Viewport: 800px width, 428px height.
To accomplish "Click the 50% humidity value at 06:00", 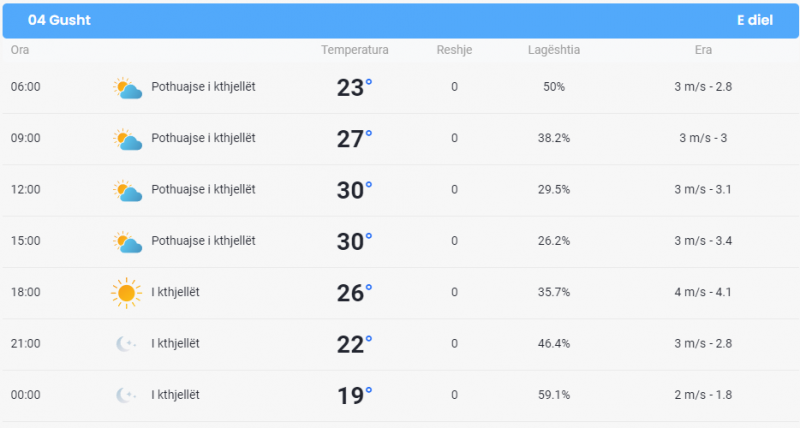I will point(554,87).
